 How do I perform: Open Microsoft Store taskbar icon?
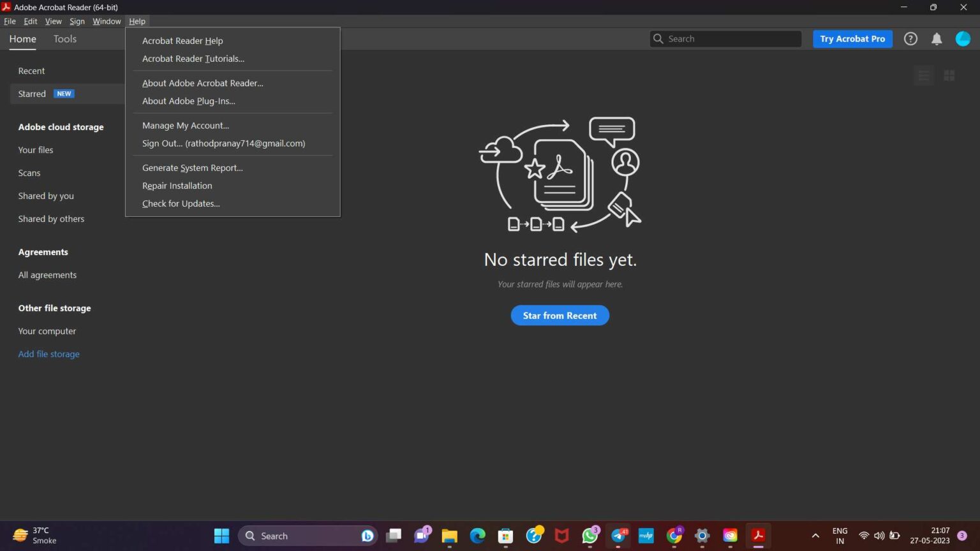tap(506, 536)
